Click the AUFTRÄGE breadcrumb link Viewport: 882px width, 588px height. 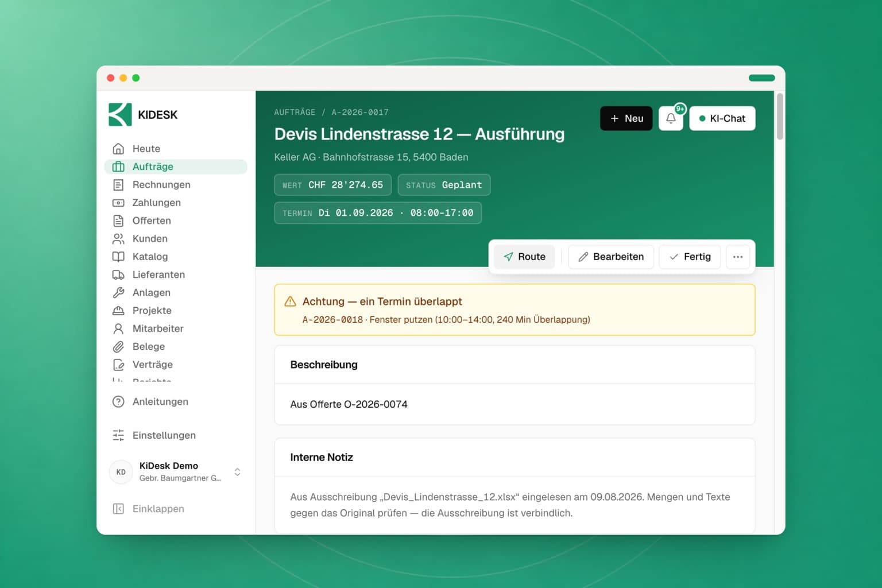tap(295, 112)
